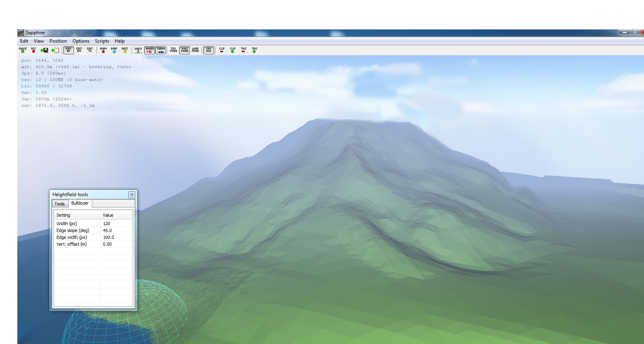This screenshot has height=344, width=644.
Task: Select the Edge width (px) setting row
Action: (x=93, y=237)
